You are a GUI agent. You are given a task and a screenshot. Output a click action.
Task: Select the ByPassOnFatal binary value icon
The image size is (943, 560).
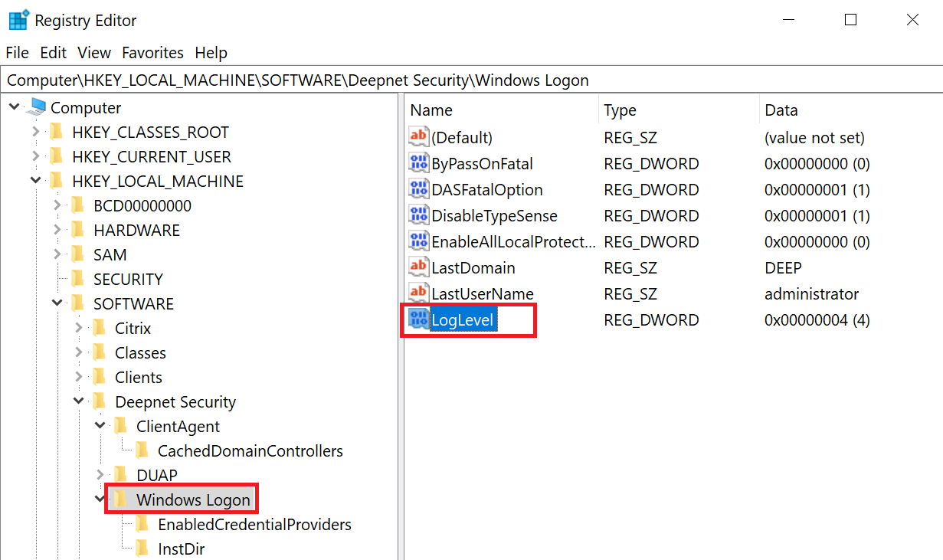(419, 163)
